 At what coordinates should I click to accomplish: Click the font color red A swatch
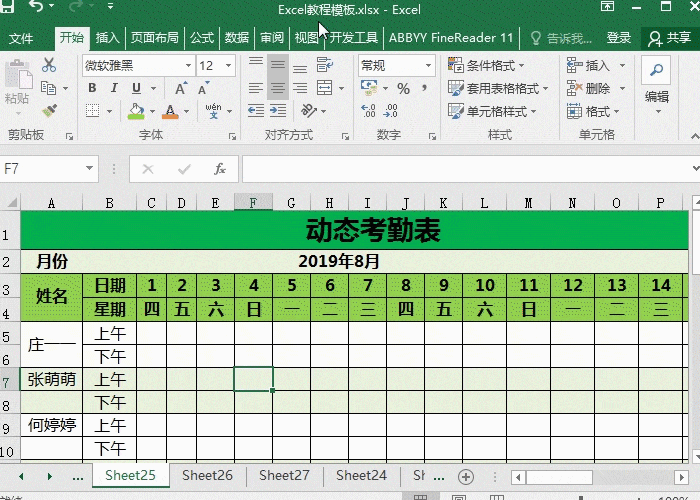click(x=170, y=112)
